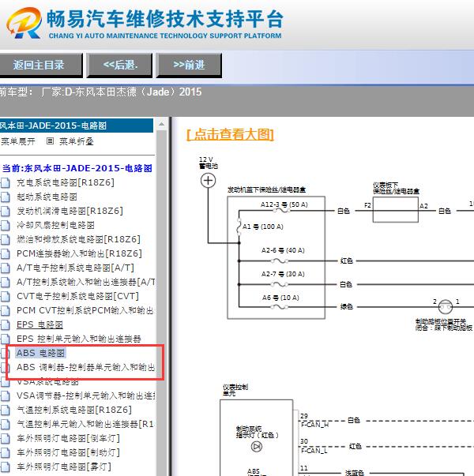Click document icon beside 车外照明灯电路图[制动灯]
This screenshot has width=474, height=476.
click(6, 453)
